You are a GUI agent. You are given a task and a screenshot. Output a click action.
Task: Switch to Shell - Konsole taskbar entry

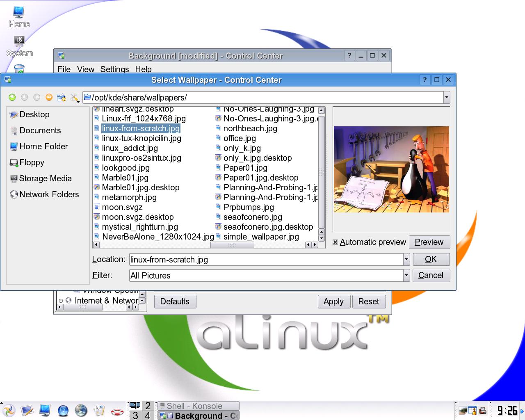(199, 406)
